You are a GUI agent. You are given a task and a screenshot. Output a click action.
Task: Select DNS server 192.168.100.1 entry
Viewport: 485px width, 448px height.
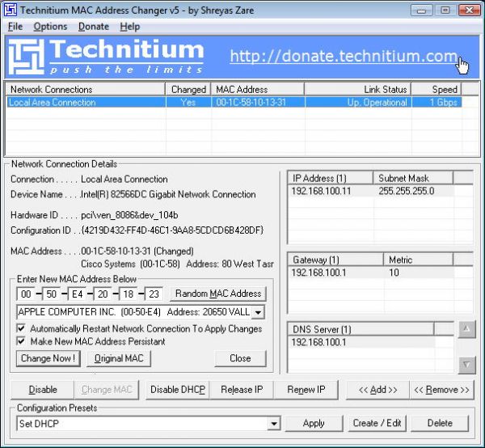319,342
